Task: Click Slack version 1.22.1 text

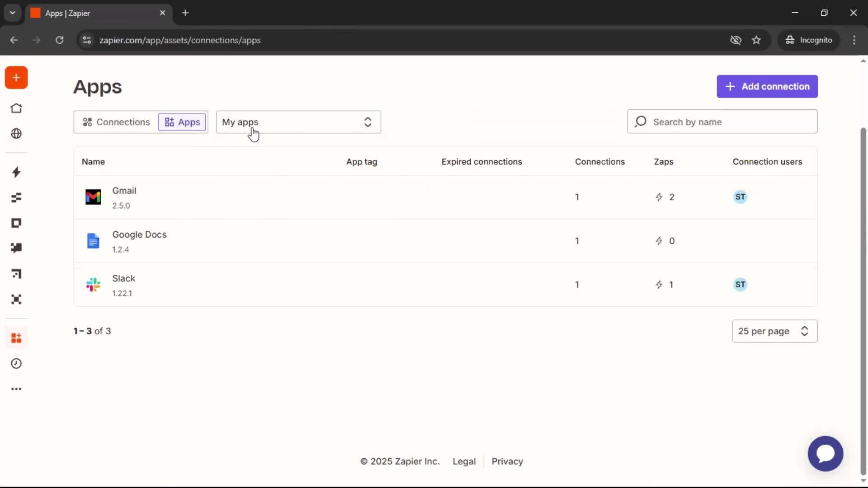Action: point(122,293)
